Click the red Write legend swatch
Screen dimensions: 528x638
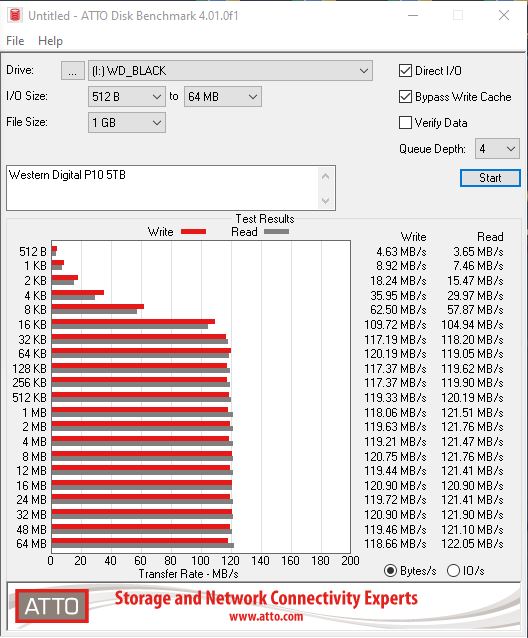tap(193, 232)
